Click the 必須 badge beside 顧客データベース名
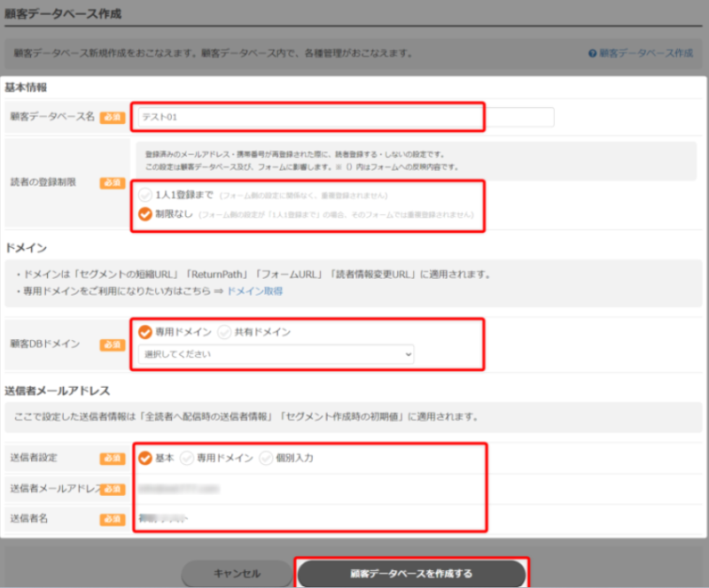The image size is (709, 588). point(113,118)
